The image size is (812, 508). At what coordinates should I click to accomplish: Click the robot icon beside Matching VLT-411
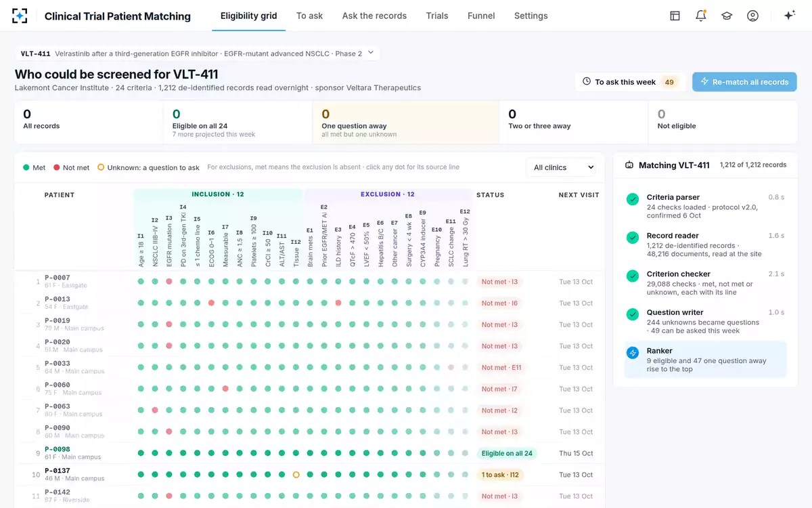click(629, 165)
